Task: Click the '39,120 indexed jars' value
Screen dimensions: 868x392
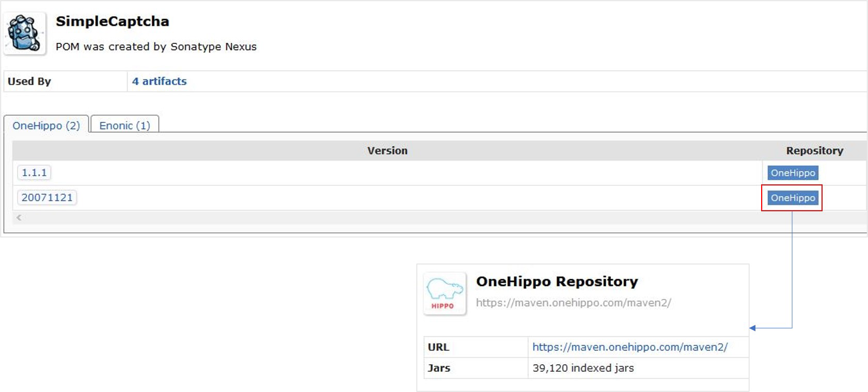Action: click(583, 368)
